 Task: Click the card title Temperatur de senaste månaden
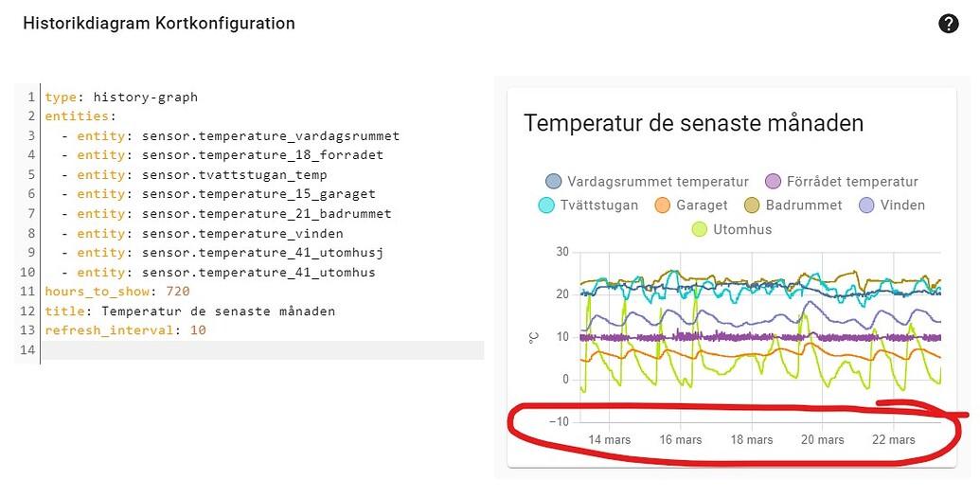pos(693,123)
